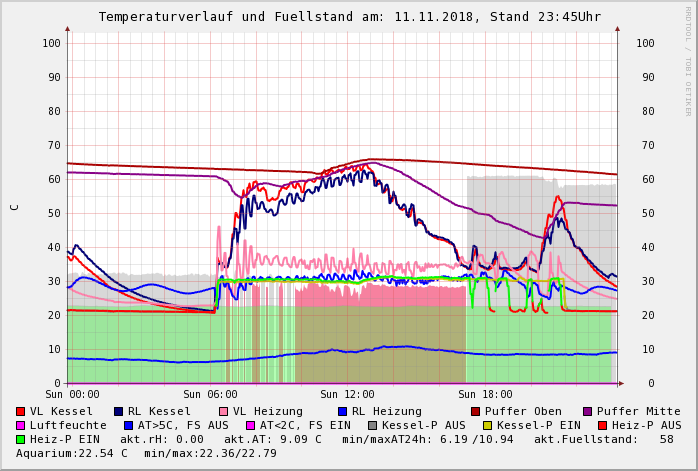Click the magenta Luftfeuchte legend swatch

pyautogui.click(x=21, y=425)
